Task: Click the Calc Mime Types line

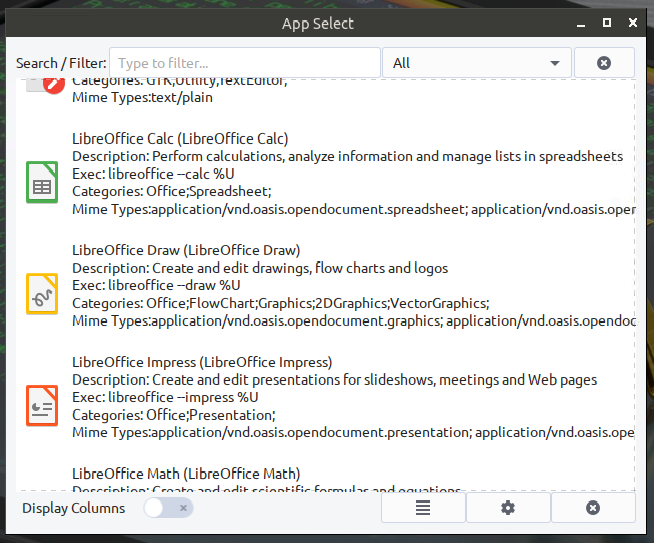Action: [x=353, y=209]
